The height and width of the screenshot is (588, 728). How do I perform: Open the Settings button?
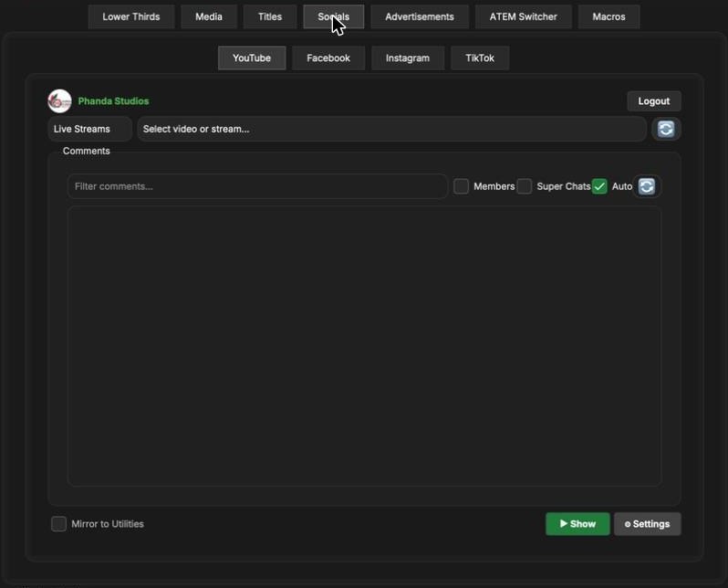(x=647, y=524)
